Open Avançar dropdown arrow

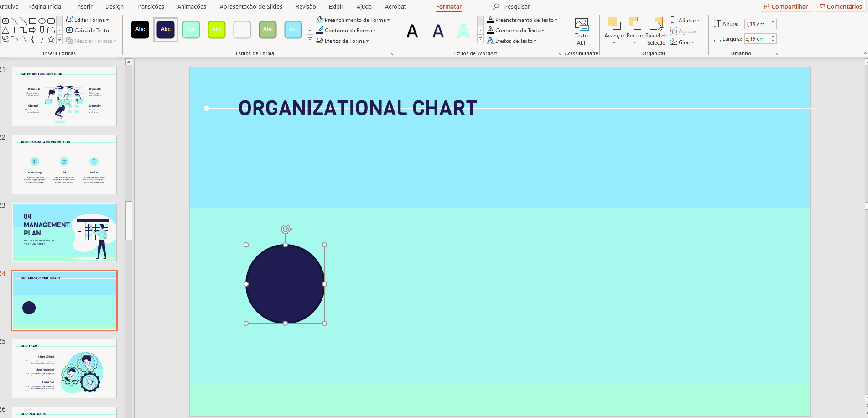pos(614,43)
